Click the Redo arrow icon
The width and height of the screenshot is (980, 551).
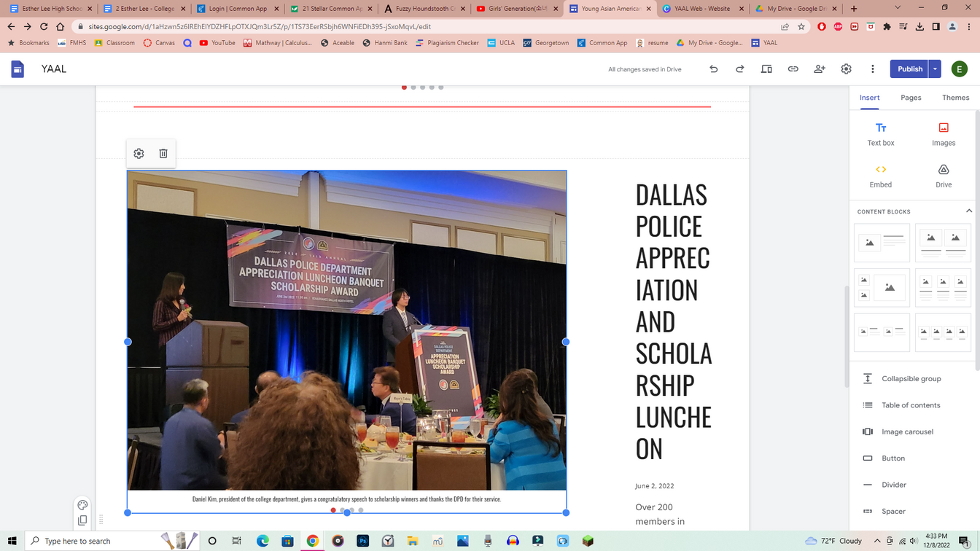coord(739,69)
